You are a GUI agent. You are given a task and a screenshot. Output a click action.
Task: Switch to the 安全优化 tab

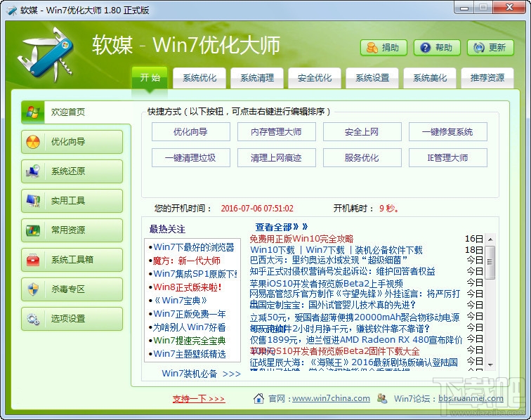click(315, 78)
